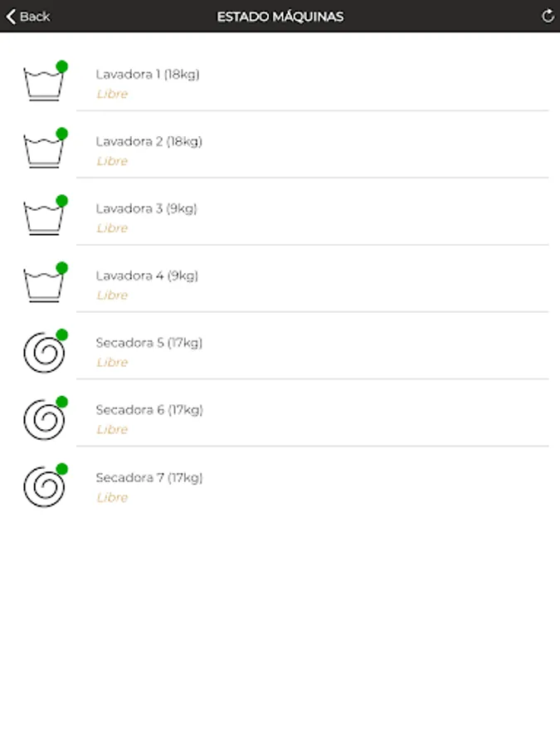This screenshot has width=560, height=747.
Task: Choose Lavadora 3 (9kg) machine
Action: click(x=280, y=212)
